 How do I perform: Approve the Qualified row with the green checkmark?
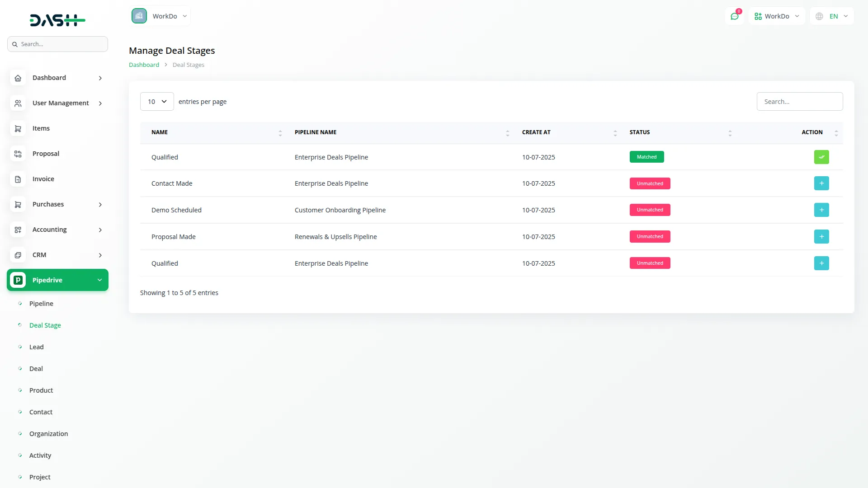point(821,157)
